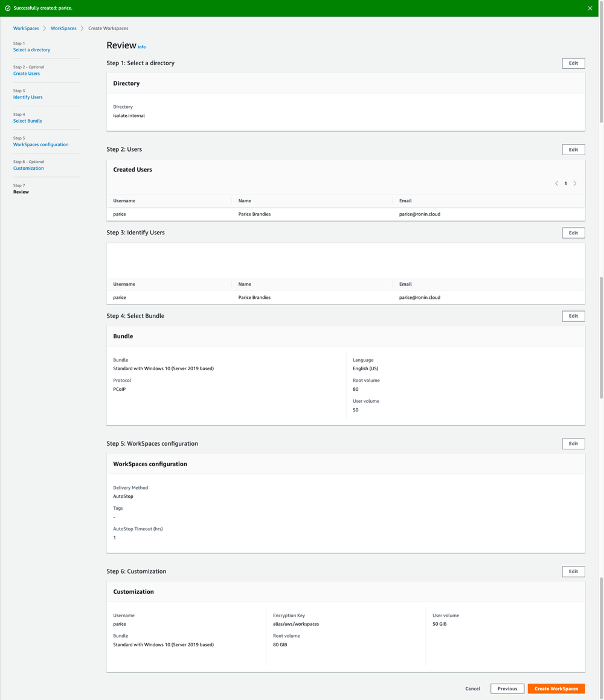Click the success checkmark icon in green banner
The height and width of the screenshot is (700, 604).
click(x=7, y=8)
